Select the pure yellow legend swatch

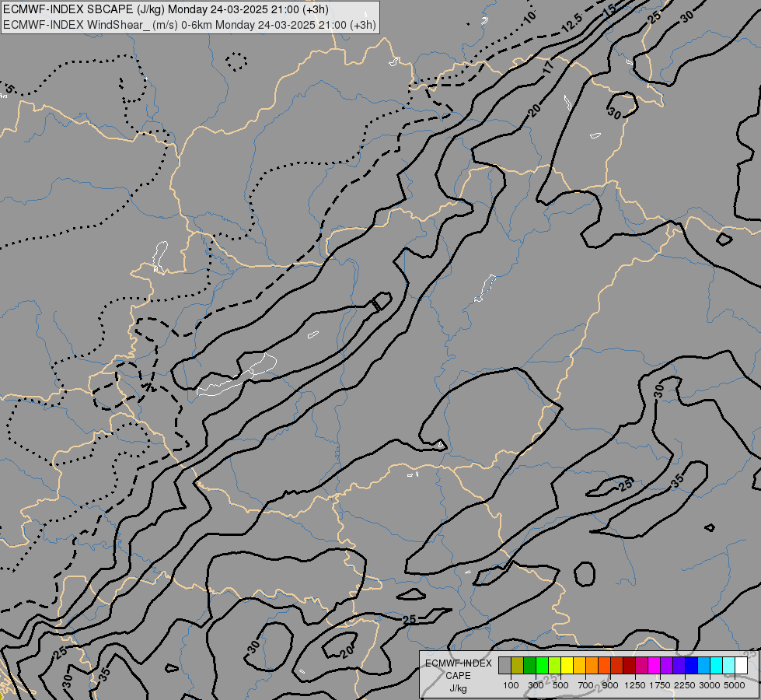click(567, 665)
